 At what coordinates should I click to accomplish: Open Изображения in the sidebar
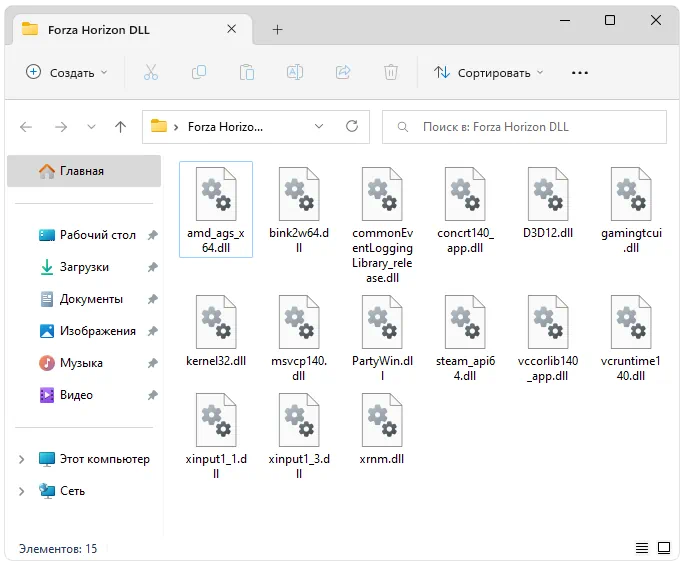88,331
